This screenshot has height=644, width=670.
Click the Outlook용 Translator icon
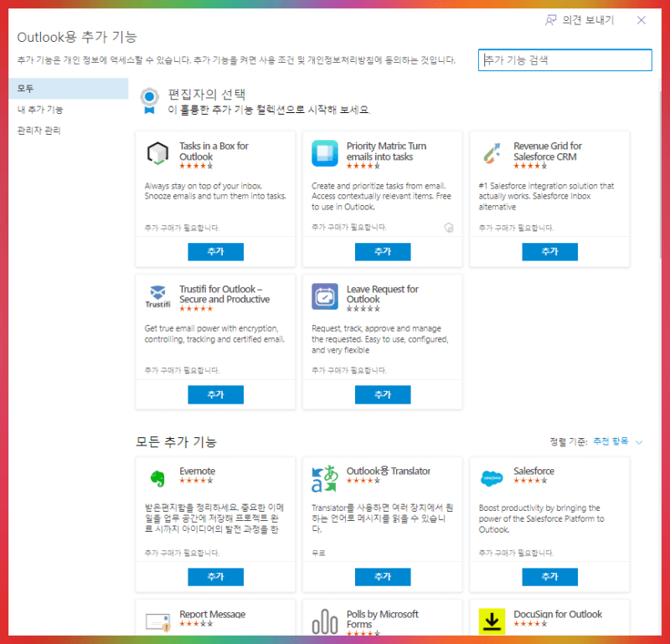pos(325,477)
